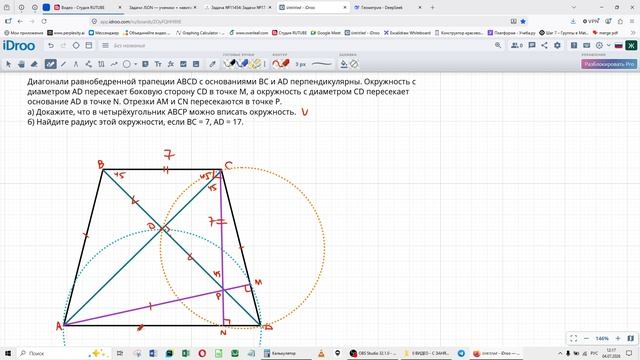This screenshot has width=640, height=360.
Task: Select the straight line tool
Action: pos(63,64)
